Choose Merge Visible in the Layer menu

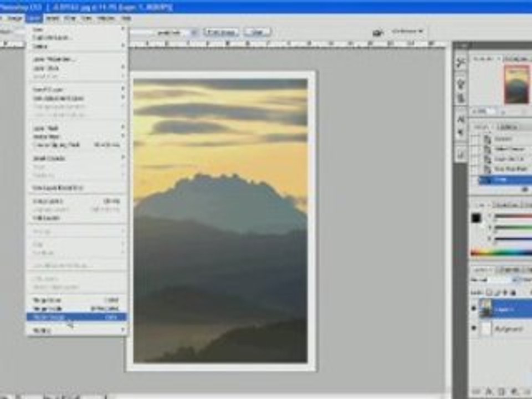pos(76,309)
